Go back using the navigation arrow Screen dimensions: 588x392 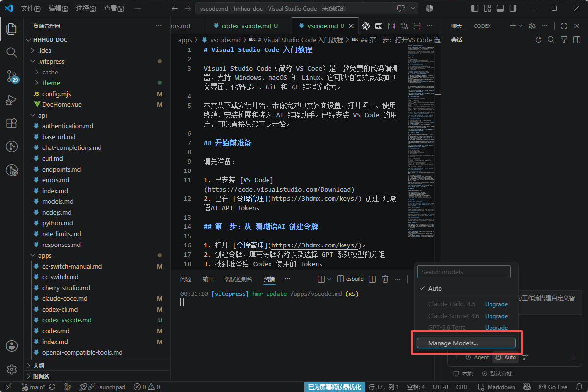point(175,8)
